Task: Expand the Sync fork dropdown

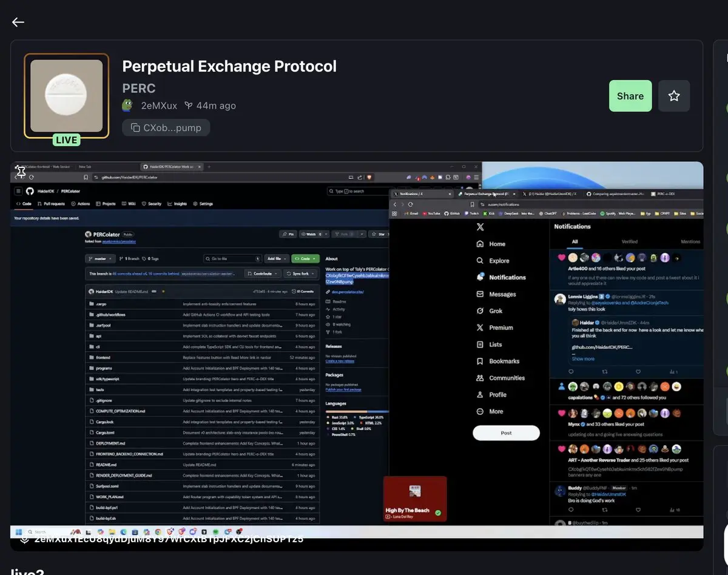Action: pos(300,274)
